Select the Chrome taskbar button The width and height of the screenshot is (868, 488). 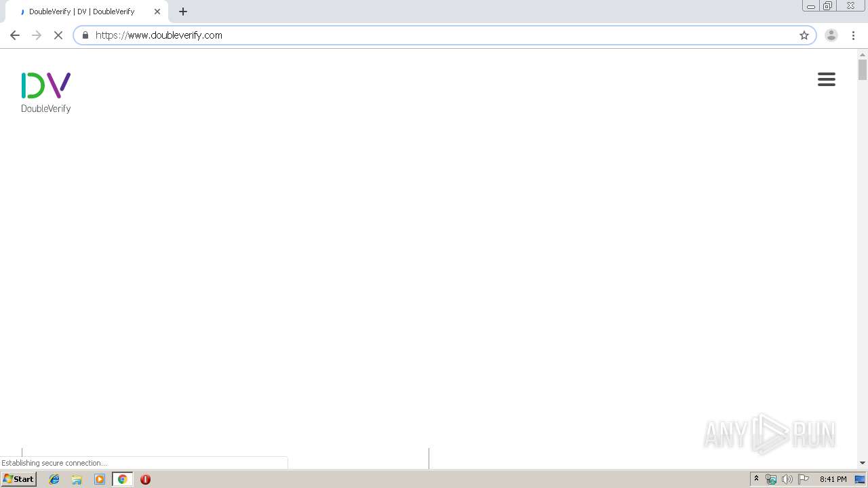pos(123,479)
